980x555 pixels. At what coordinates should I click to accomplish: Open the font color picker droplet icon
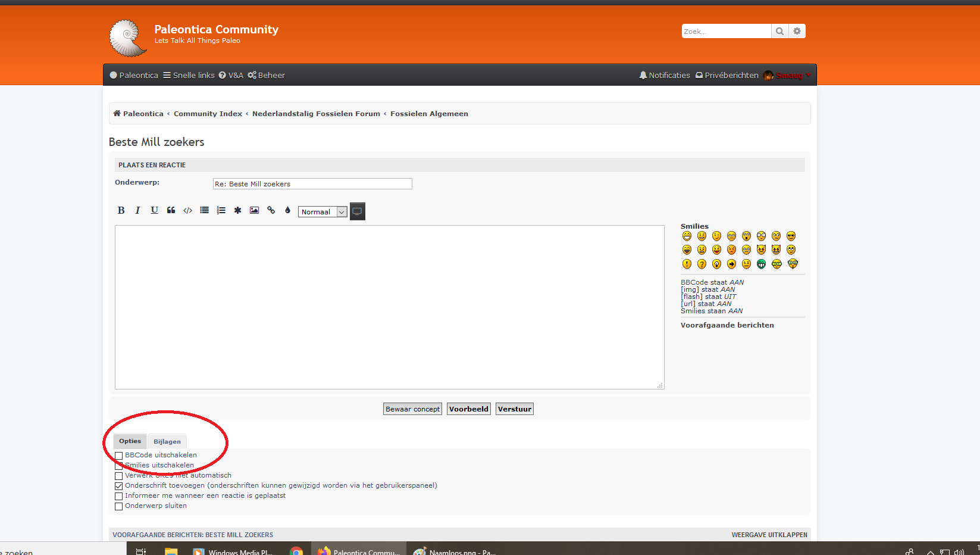287,210
